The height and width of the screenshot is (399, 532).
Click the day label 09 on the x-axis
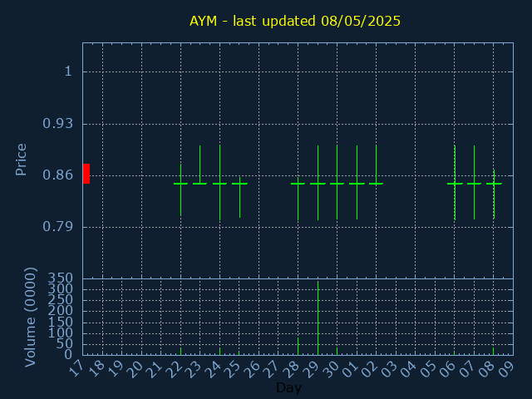(x=508, y=369)
